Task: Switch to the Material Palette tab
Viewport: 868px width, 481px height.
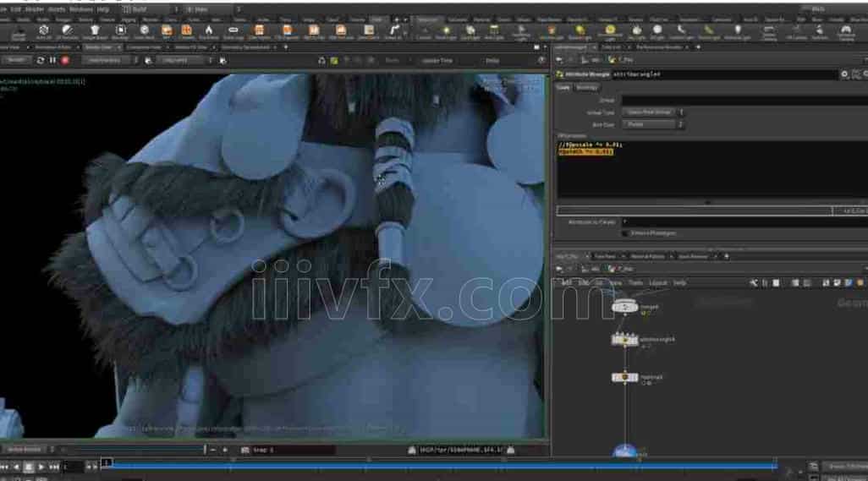Action: click(x=648, y=256)
